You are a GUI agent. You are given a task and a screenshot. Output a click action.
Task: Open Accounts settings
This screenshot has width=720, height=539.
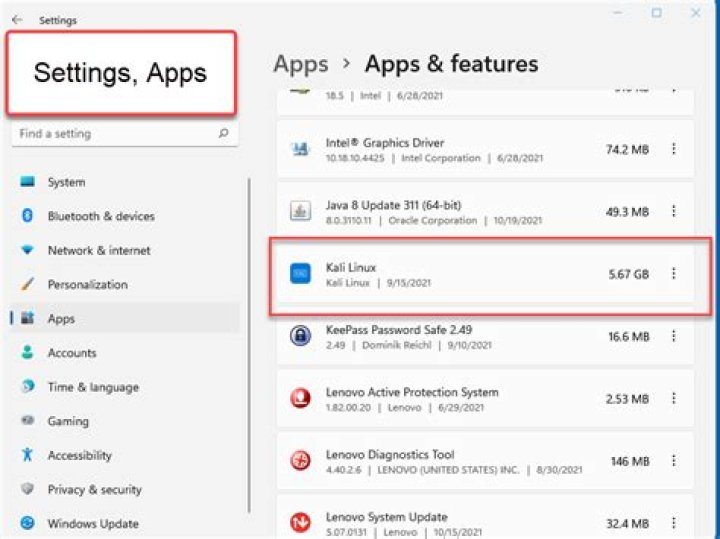point(124,353)
